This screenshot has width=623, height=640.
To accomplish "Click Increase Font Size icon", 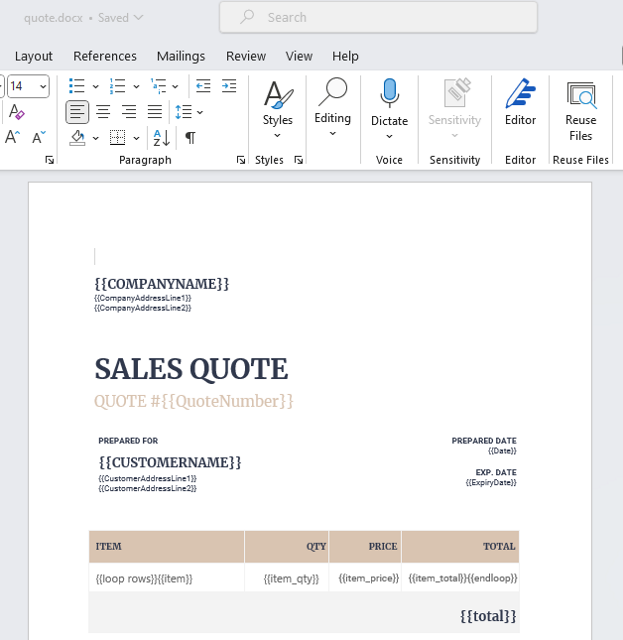I will [12, 137].
